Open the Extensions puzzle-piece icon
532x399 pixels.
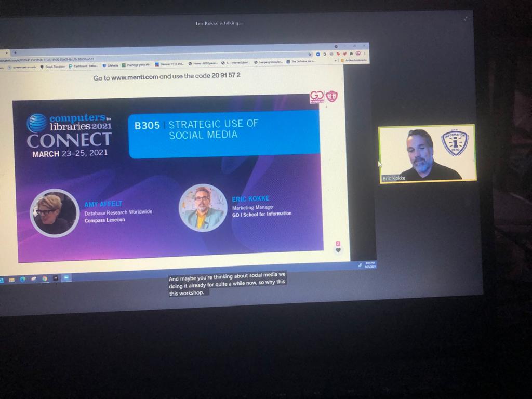tap(351, 54)
